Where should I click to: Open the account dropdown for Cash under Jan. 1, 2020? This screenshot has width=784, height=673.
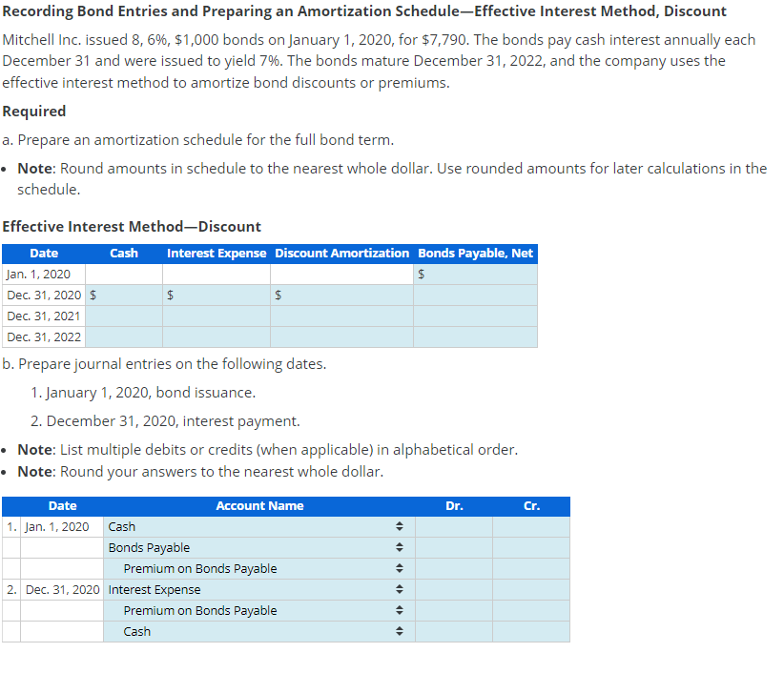click(x=400, y=526)
